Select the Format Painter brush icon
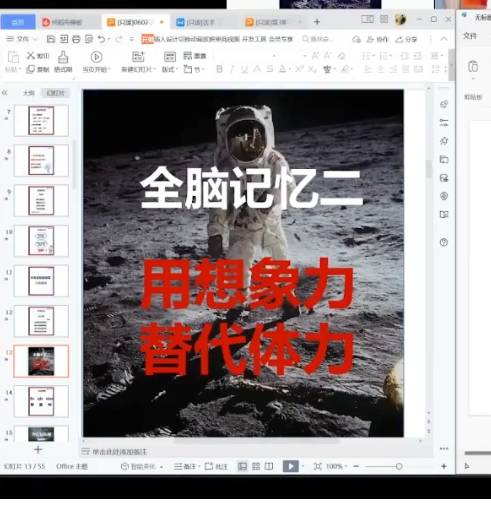This screenshot has height=514, width=491. (63, 57)
